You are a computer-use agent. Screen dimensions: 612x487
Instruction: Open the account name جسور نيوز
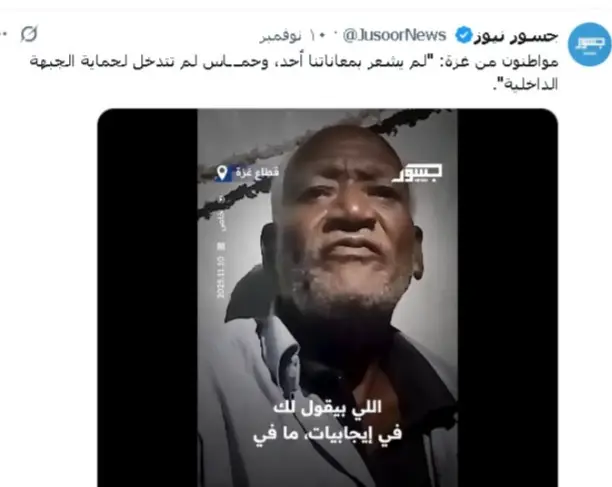pos(516,36)
